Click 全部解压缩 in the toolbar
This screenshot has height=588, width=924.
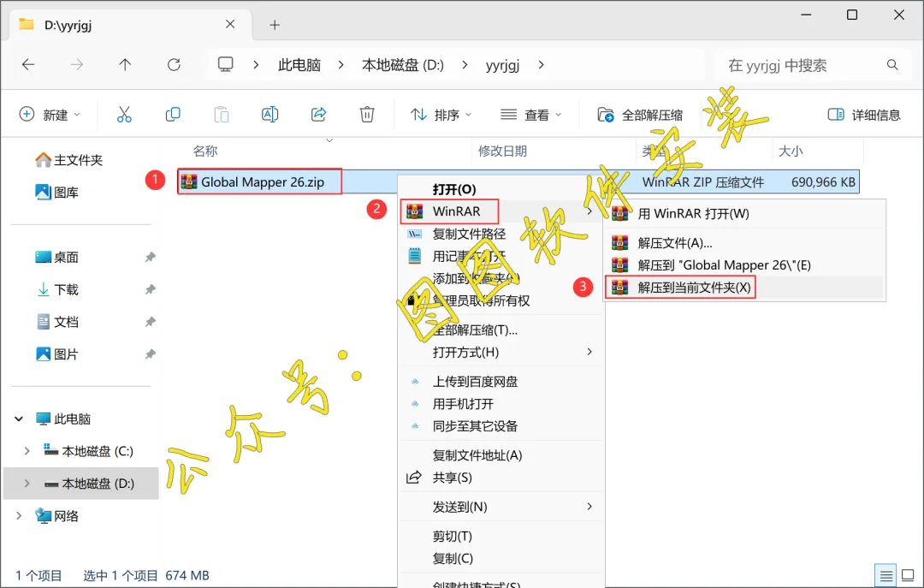(x=640, y=115)
